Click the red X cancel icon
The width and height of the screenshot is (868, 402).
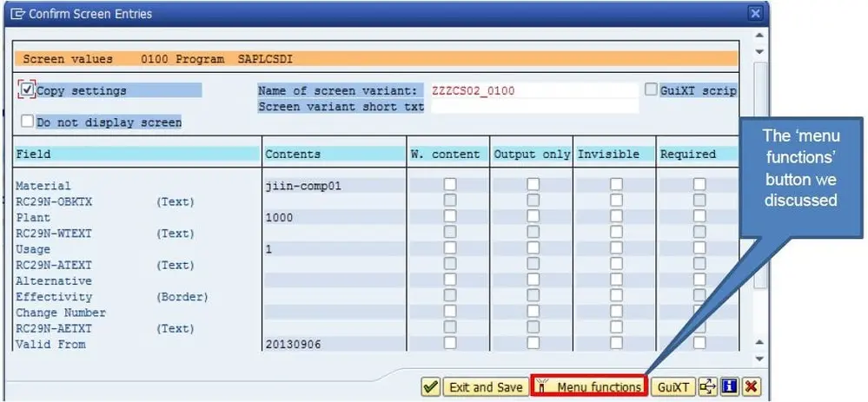pos(751,387)
